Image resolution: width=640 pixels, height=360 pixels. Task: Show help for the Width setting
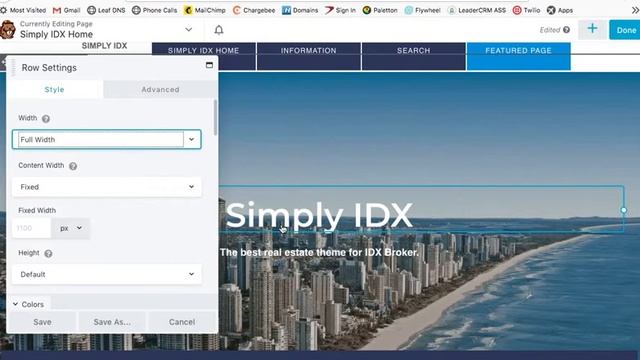point(46,119)
